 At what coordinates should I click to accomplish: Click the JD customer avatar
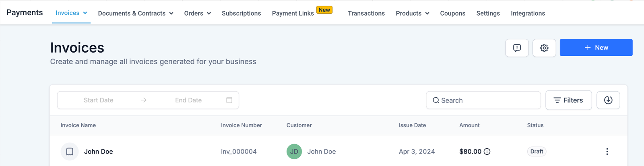(294, 152)
